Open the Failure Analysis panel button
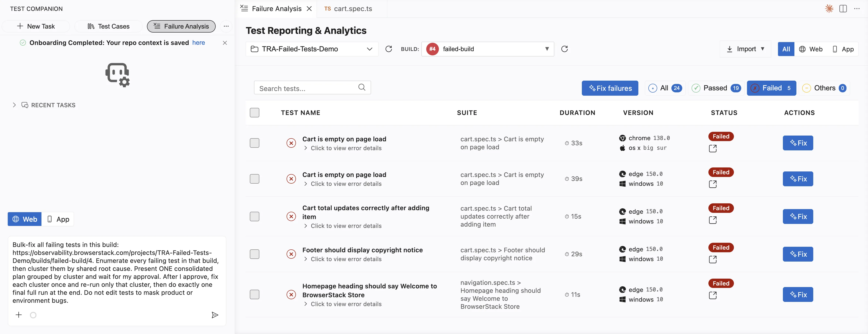This screenshot has width=868, height=334. click(x=181, y=26)
